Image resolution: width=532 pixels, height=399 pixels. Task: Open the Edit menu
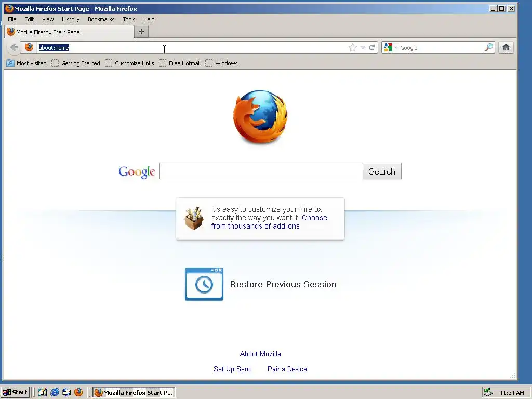point(29,19)
